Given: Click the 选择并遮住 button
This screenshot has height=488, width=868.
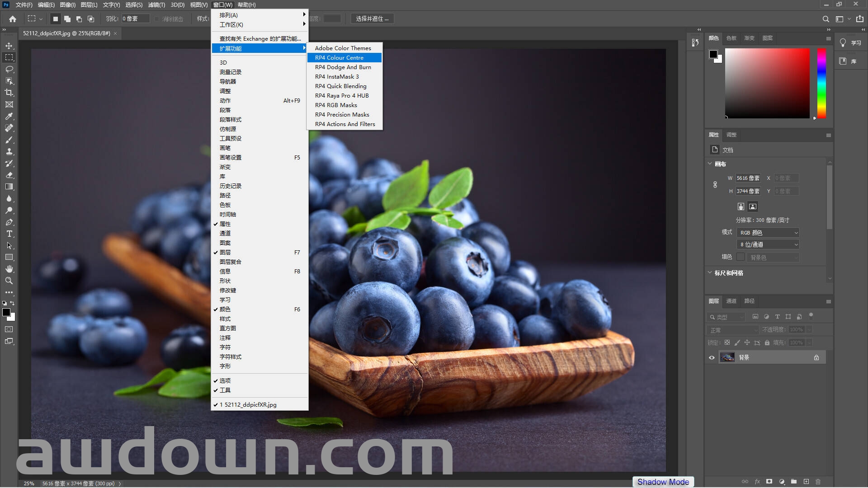Looking at the screenshot, I should point(372,19).
